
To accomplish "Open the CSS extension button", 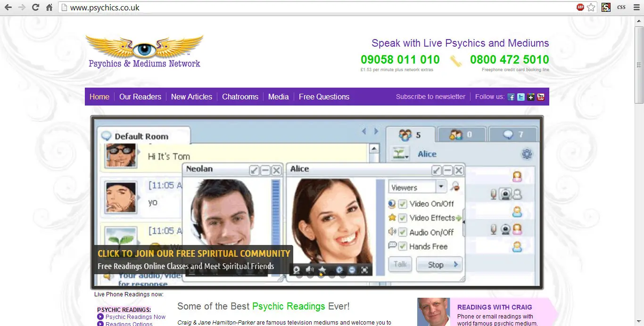I will 621,8.
